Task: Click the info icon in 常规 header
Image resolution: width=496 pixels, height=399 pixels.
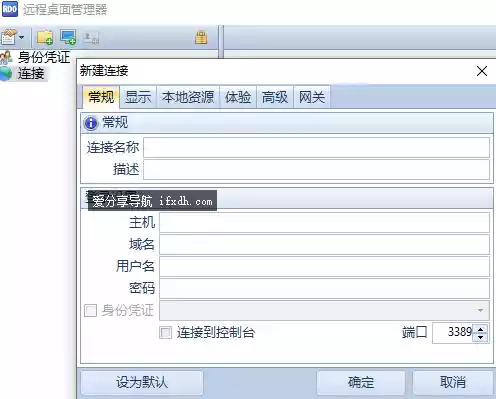Action: click(91, 123)
